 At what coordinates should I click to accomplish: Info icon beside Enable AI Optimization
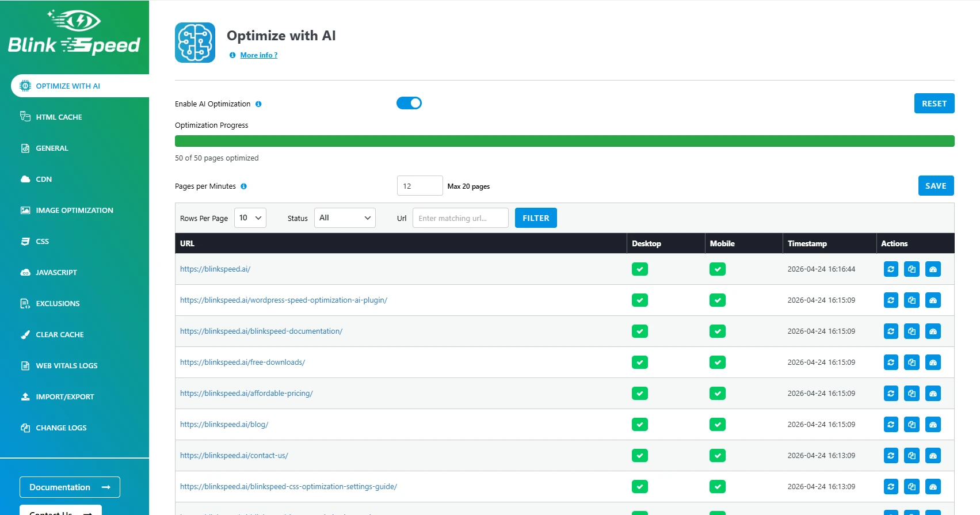(x=258, y=104)
